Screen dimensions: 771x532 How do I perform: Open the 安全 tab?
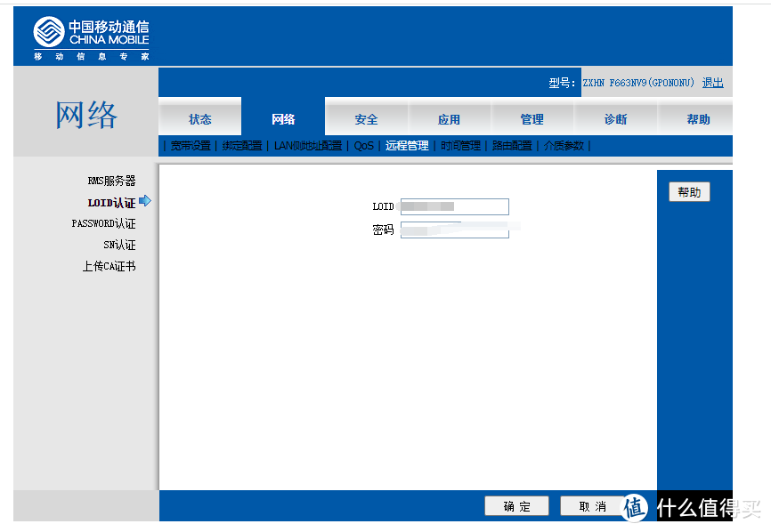tap(366, 118)
